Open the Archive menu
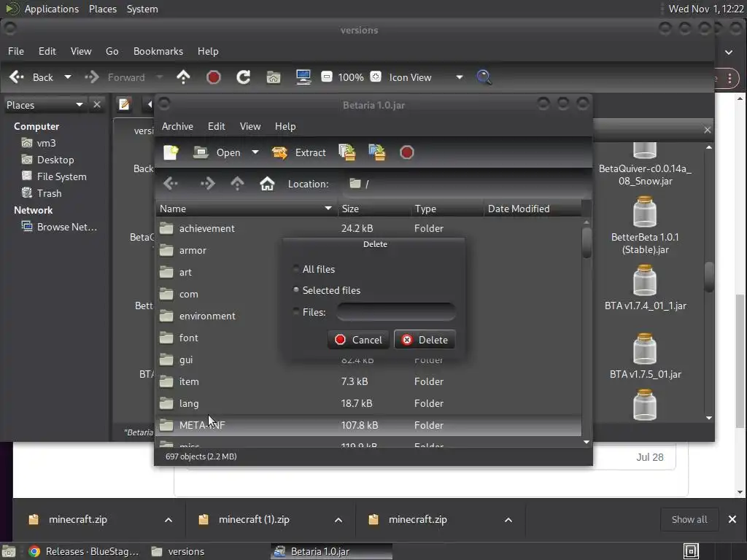Screen dimensions: 747x560 point(177,126)
